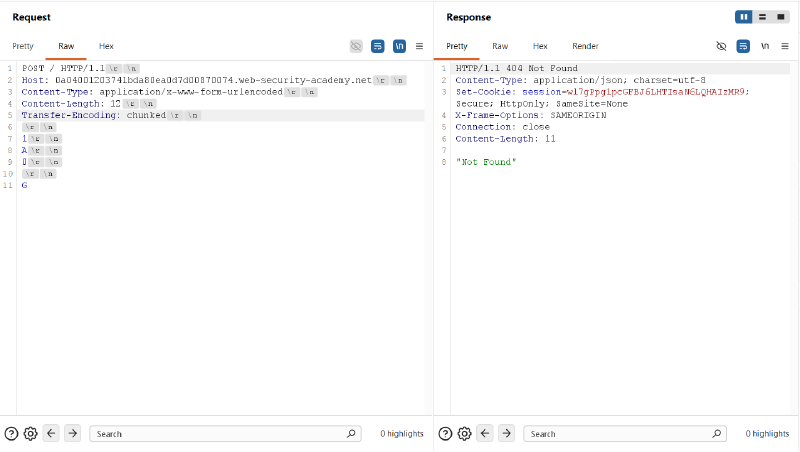The width and height of the screenshot is (800, 452).
Task: Switch Response view to Pretty tab
Action: [457, 46]
